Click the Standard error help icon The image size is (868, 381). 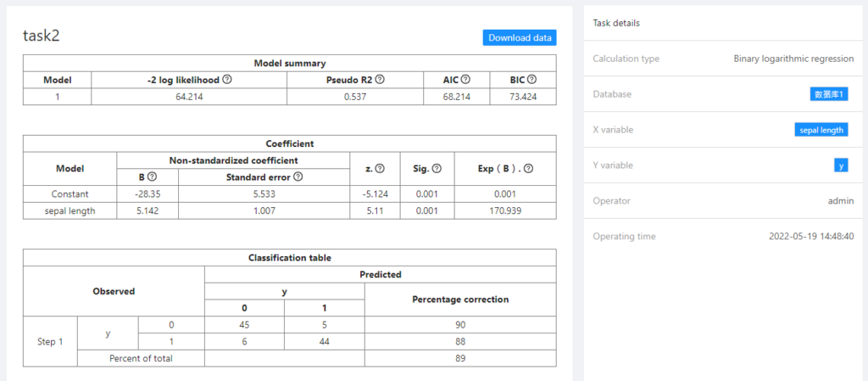click(298, 177)
